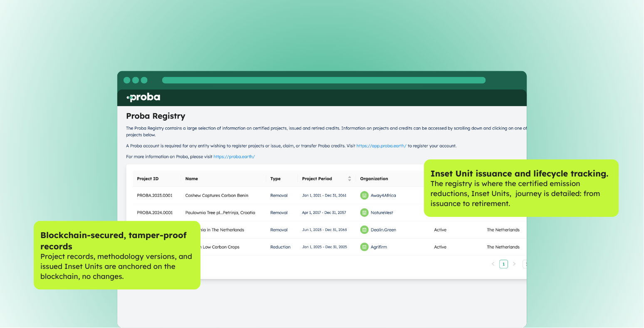Viewport: 644px width, 328px height.
Task: Click period Jan 1, 2021 - Dec 31, 2061
Action: (324, 196)
